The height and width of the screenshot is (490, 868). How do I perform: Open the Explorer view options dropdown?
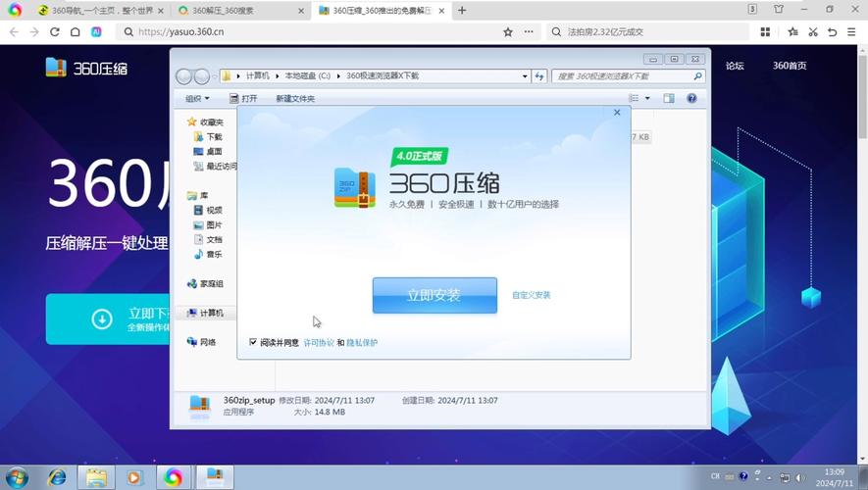[x=647, y=98]
